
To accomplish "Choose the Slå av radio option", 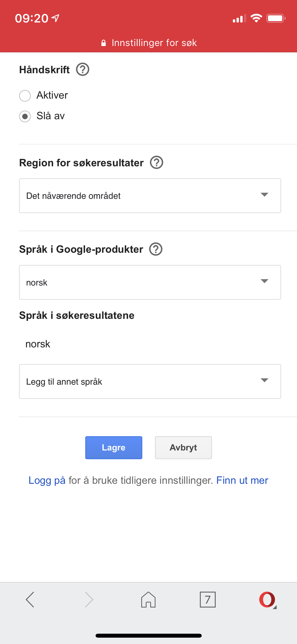I will click(25, 116).
